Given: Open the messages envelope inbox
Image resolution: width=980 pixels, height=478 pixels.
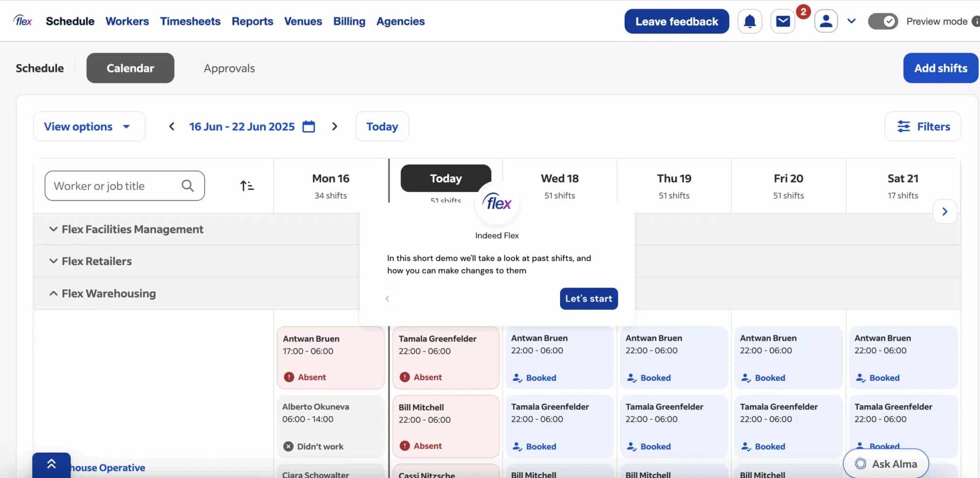Looking at the screenshot, I should tap(783, 21).
